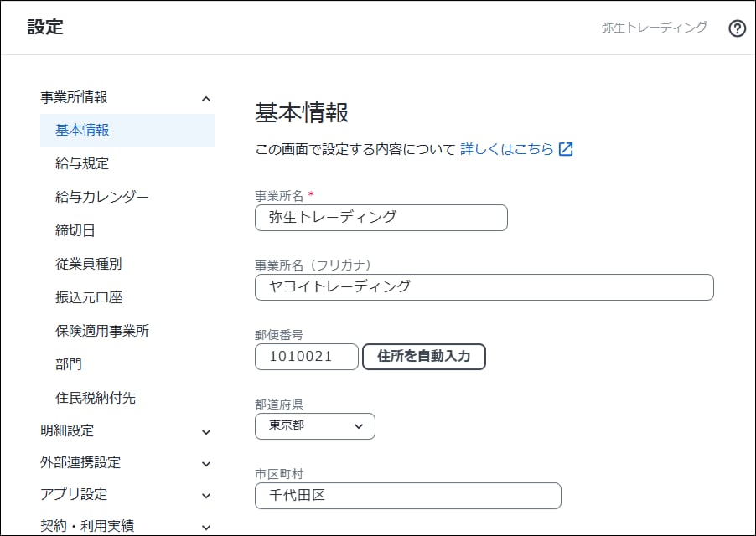Expand the アプリ設定 section
Viewport: 756px width, 536px height.
[206, 495]
